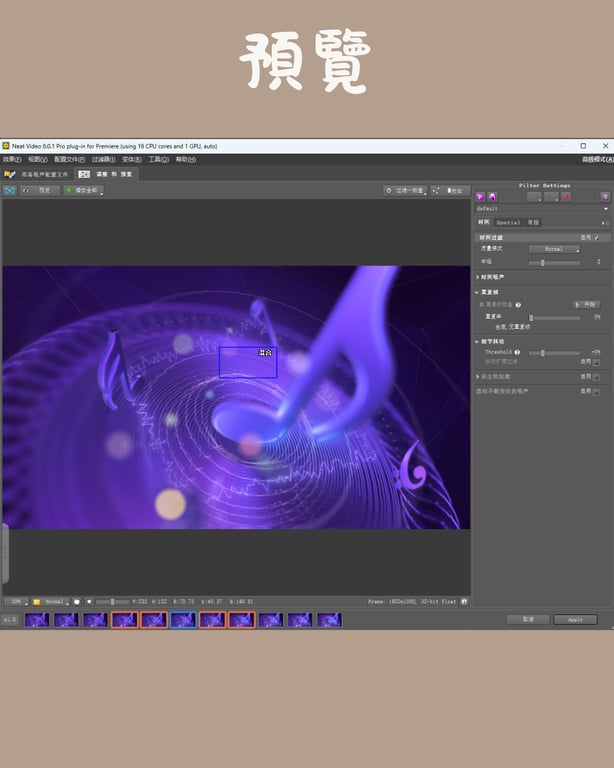Select the last frame thumbnail in the filmstrip
The width and height of the screenshot is (614, 768).
point(329,620)
